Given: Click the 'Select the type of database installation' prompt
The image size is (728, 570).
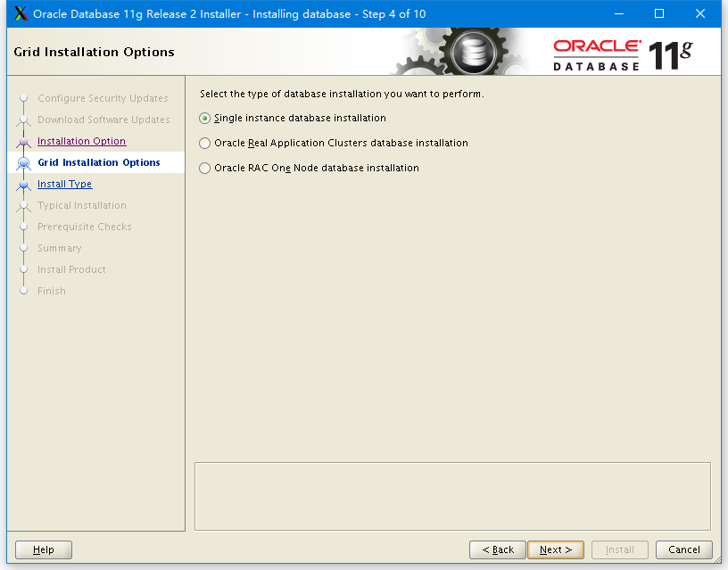Looking at the screenshot, I should 343,94.
